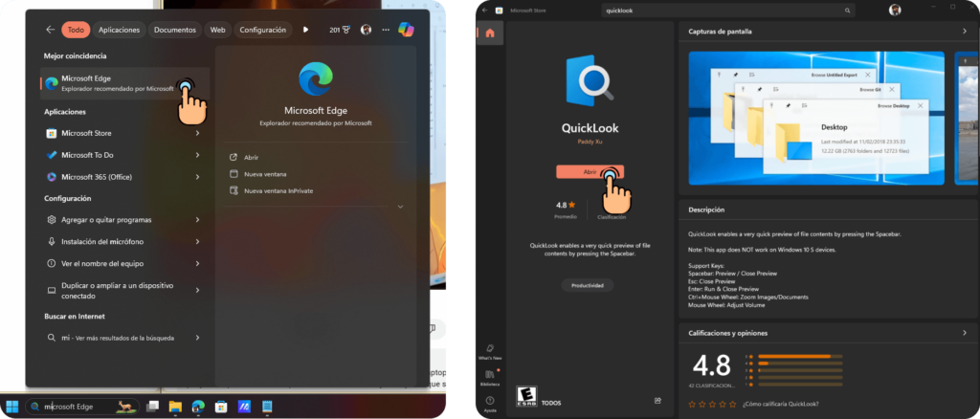The image size is (980, 419).
Task: Click the share icon below QuickLook description
Action: tap(657, 401)
